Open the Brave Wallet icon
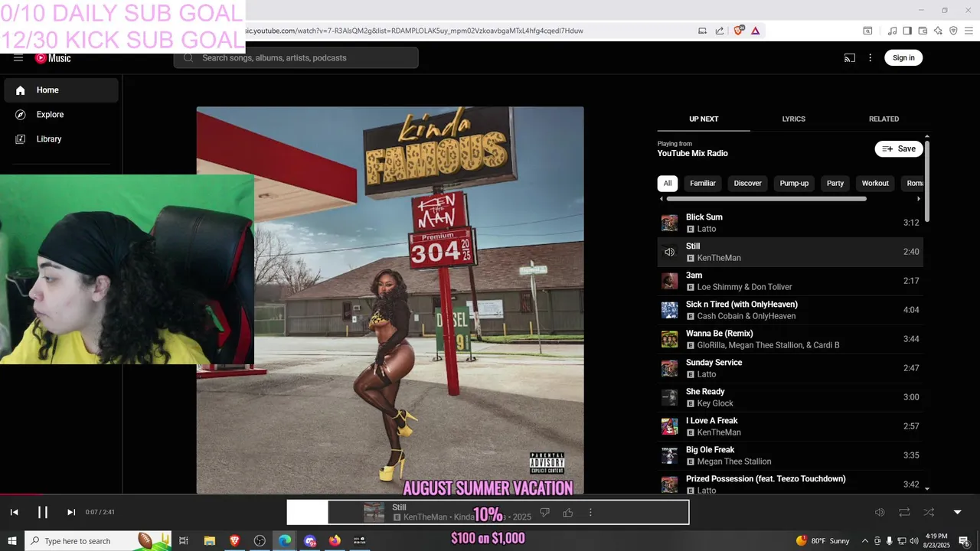The image size is (980, 551). 923,31
